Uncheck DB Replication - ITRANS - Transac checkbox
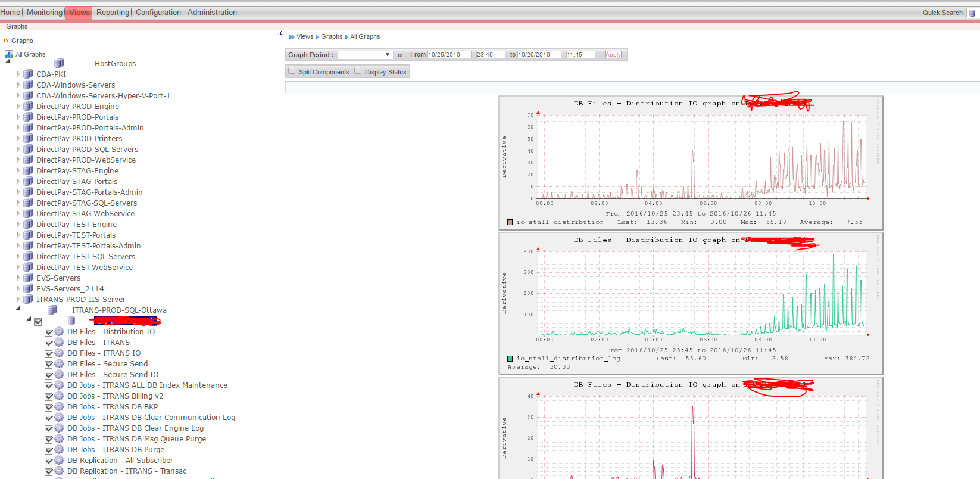This screenshot has height=479, width=980. (49, 472)
